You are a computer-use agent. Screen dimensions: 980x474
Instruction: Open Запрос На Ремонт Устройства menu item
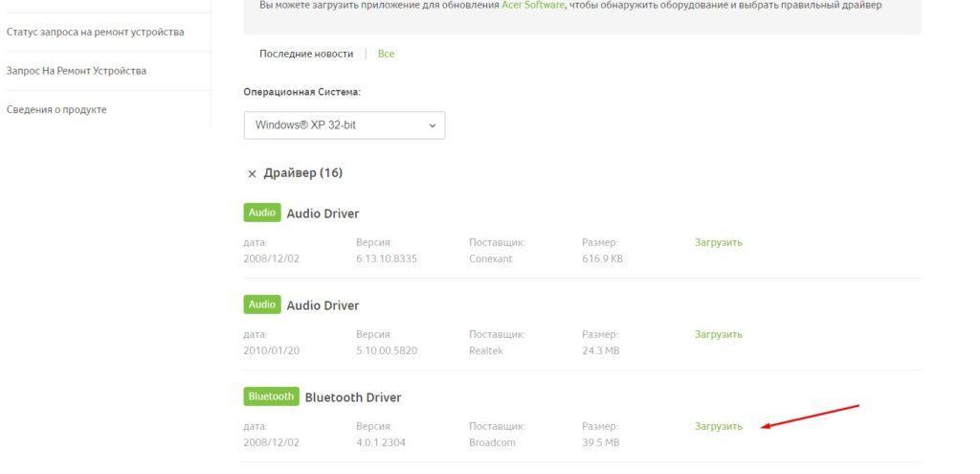click(77, 71)
